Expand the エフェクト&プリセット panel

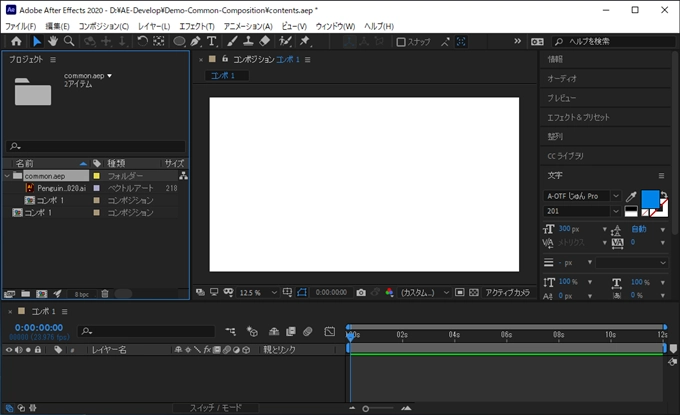(578, 117)
